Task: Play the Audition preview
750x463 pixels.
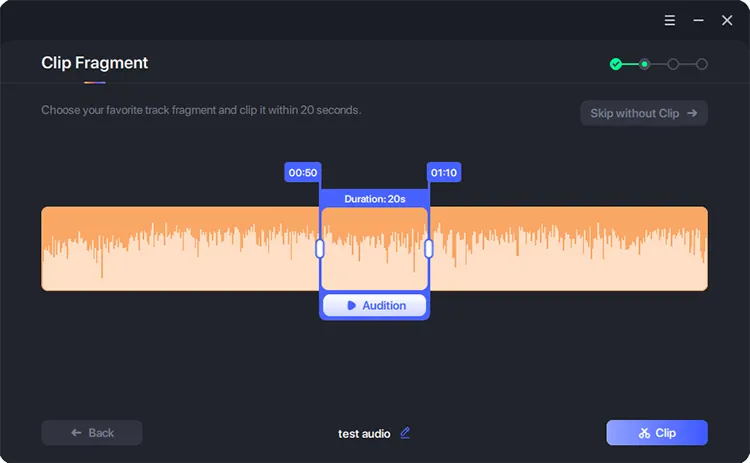Action: (375, 305)
